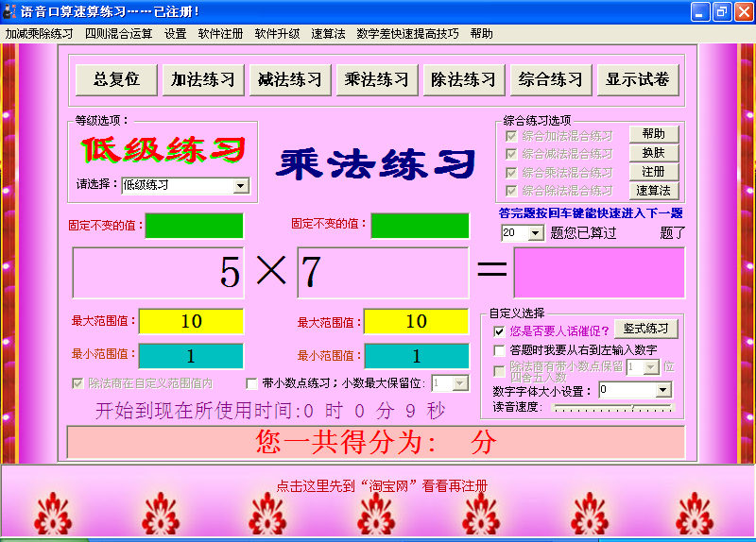Click the 您一共得分为 score bar

click(375, 442)
